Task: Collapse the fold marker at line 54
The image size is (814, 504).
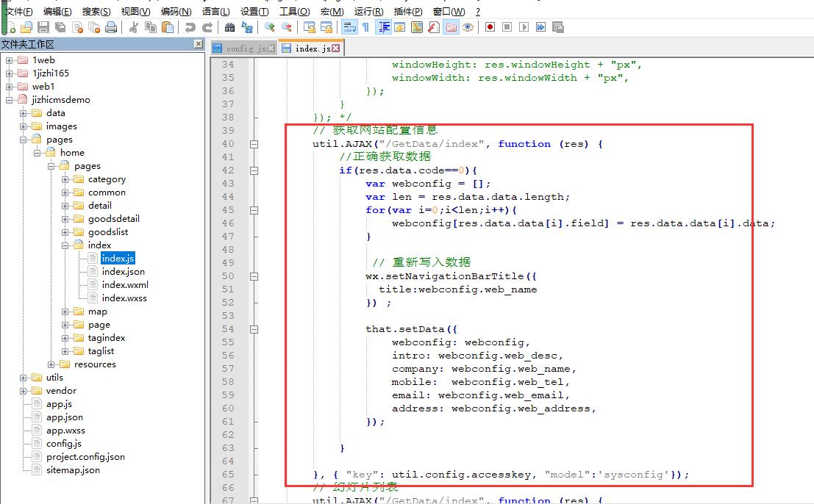Action: coord(254,329)
